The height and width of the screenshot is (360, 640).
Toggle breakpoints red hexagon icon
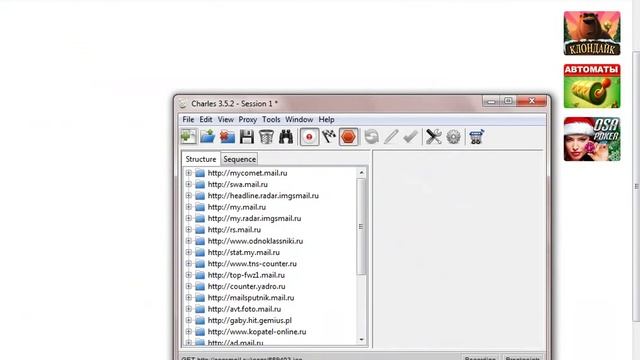click(349, 137)
